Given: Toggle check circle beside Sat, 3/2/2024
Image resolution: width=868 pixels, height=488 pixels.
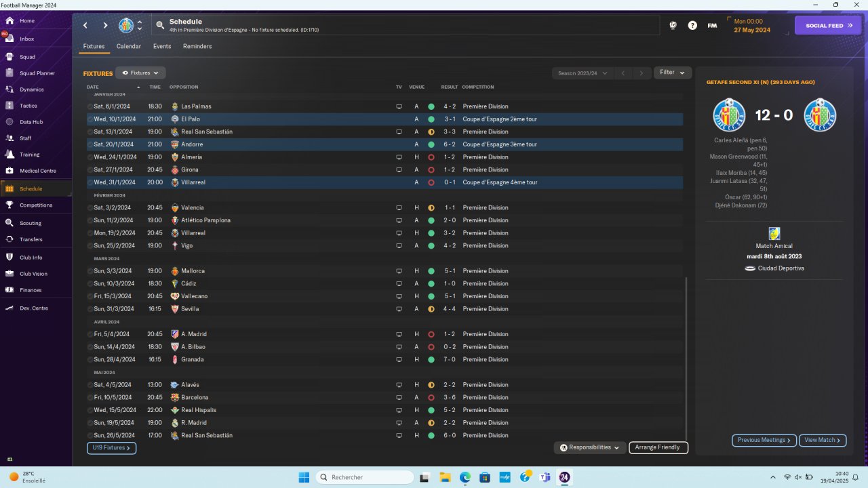Looking at the screenshot, I should tap(90, 207).
